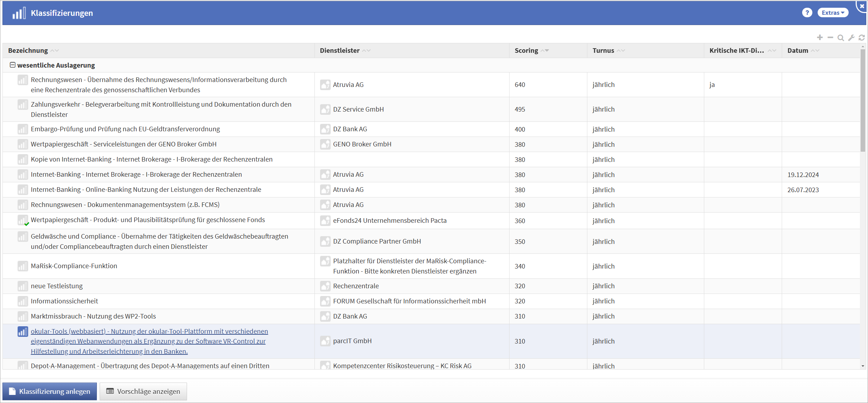This screenshot has width=868, height=403.
Task: Open the help question mark icon
Action: pos(807,13)
